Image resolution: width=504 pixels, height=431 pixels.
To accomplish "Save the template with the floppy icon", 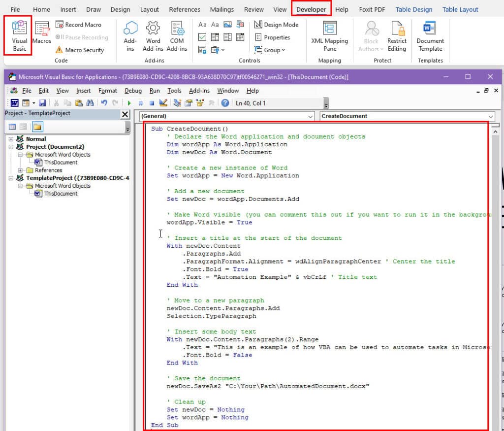I will point(42,103).
